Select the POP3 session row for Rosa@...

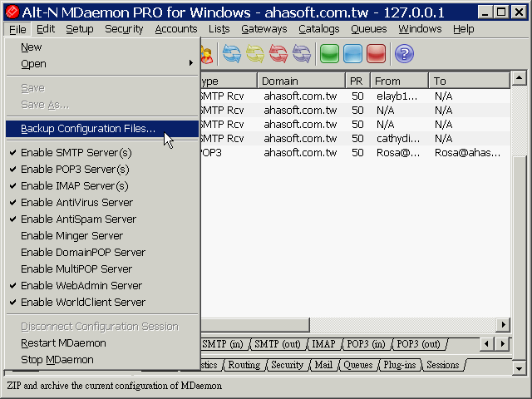[x=355, y=153]
